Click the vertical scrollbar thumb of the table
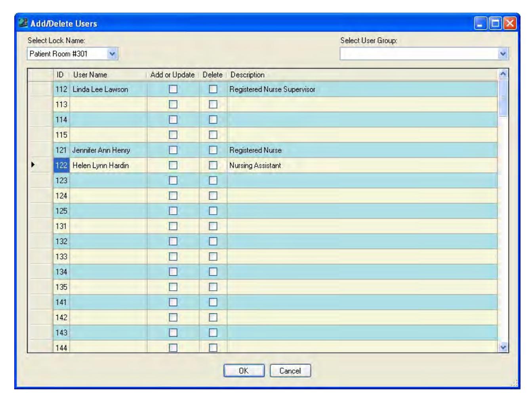532x402 pixels. tap(503, 98)
